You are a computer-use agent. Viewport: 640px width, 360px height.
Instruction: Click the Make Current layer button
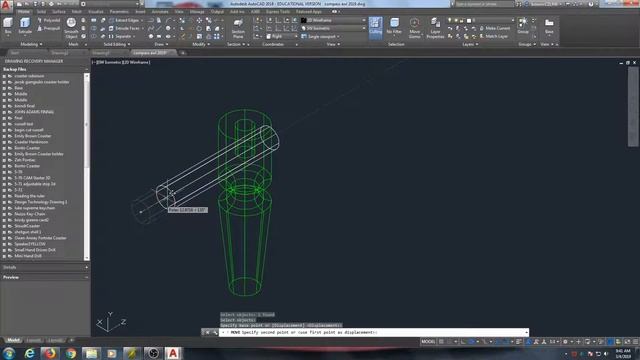click(x=494, y=29)
